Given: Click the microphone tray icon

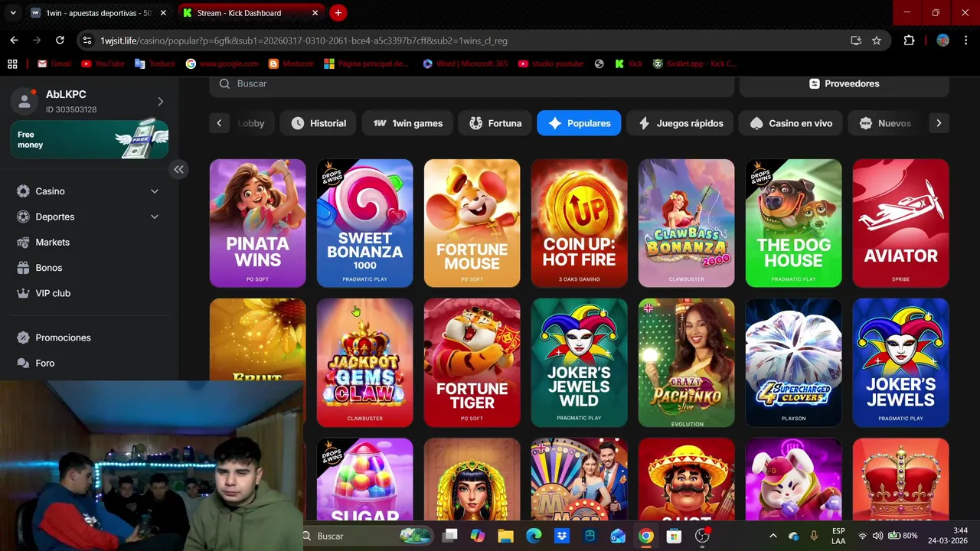Looking at the screenshot, I should point(814,536).
